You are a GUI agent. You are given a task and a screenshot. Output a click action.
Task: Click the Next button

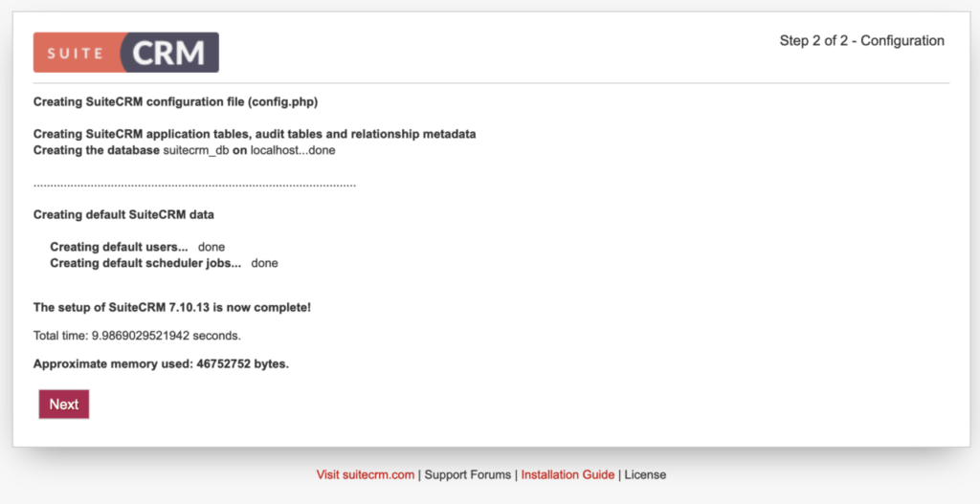click(x=64, y=405)
